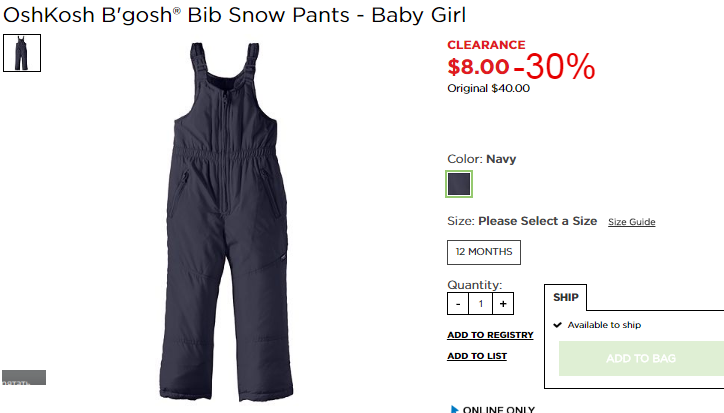Screen dimensions: 724x413
Task: Click into the quantity number field
Action: [480, 304]
